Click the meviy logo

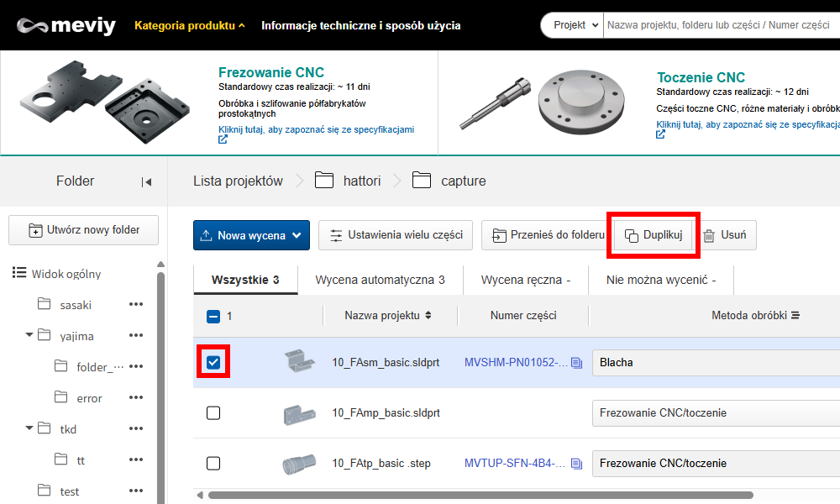(x=66, y=25)
